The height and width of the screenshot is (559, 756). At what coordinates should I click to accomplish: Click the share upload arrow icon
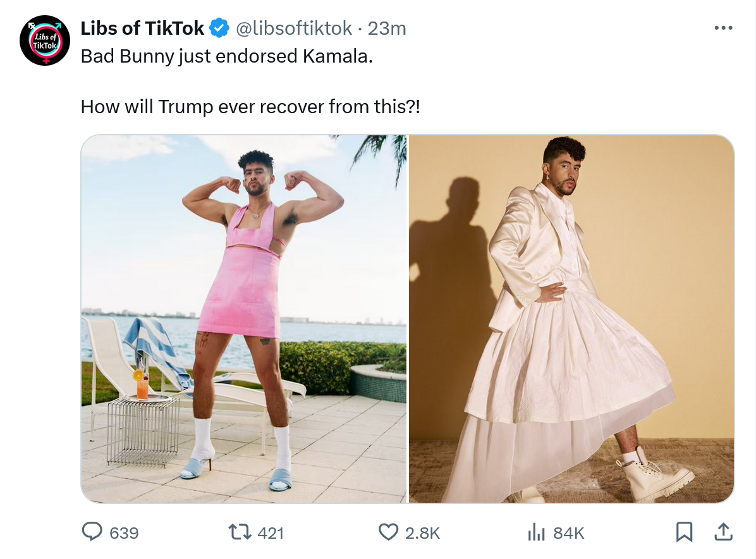[723, 532]
